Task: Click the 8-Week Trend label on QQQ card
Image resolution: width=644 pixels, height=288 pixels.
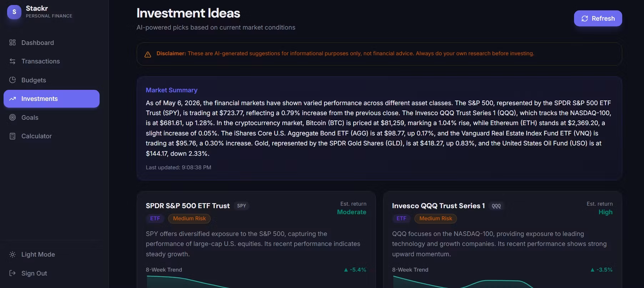Action: tap(410, 270)
